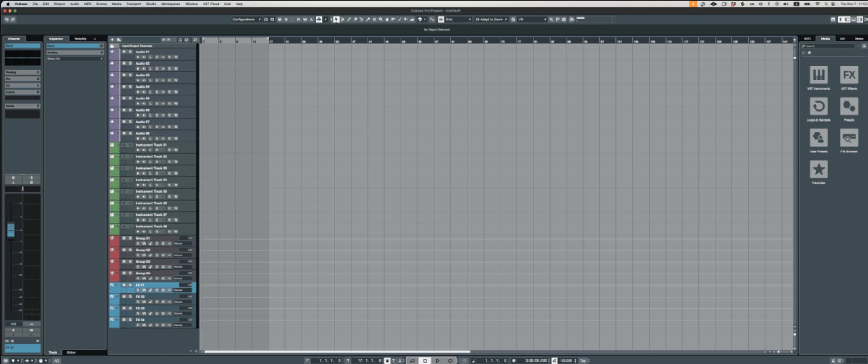The width and height of the screenshot is (868, 364).
Task: Toggle Snap on/off icon
Action: [441, 19]
